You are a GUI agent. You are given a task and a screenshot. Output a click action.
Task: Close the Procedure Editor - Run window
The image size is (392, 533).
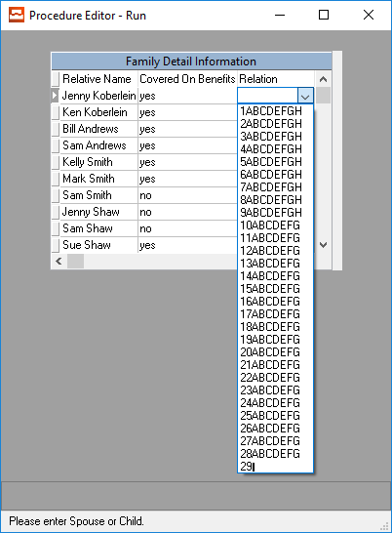(369, 15)
